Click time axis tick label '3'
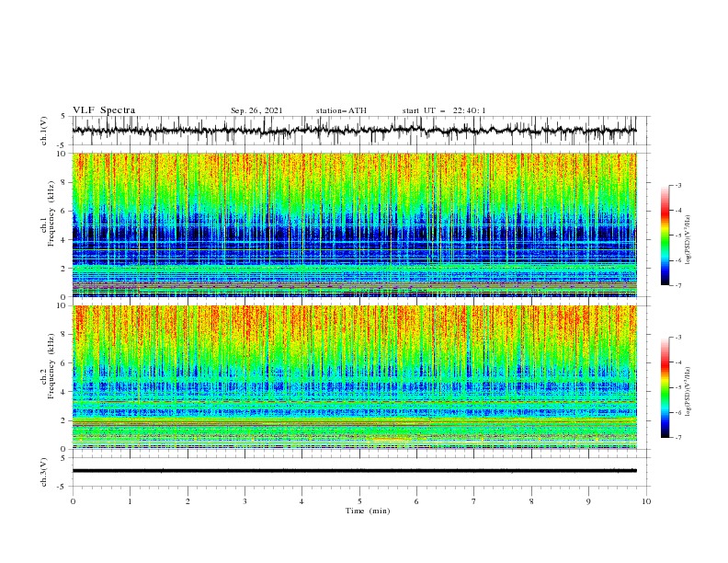Image resolution: width=728 pixels, height=563 pixels. click(x=245, y=501)
